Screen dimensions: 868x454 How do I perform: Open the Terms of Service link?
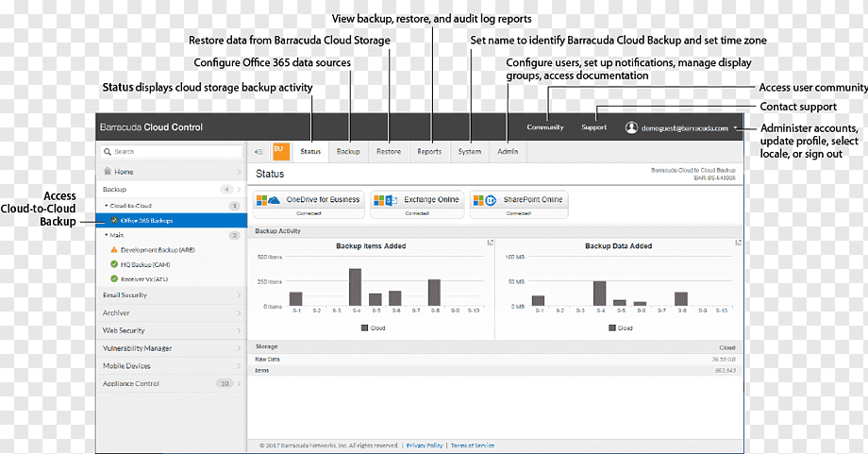[x=473, y=446]
